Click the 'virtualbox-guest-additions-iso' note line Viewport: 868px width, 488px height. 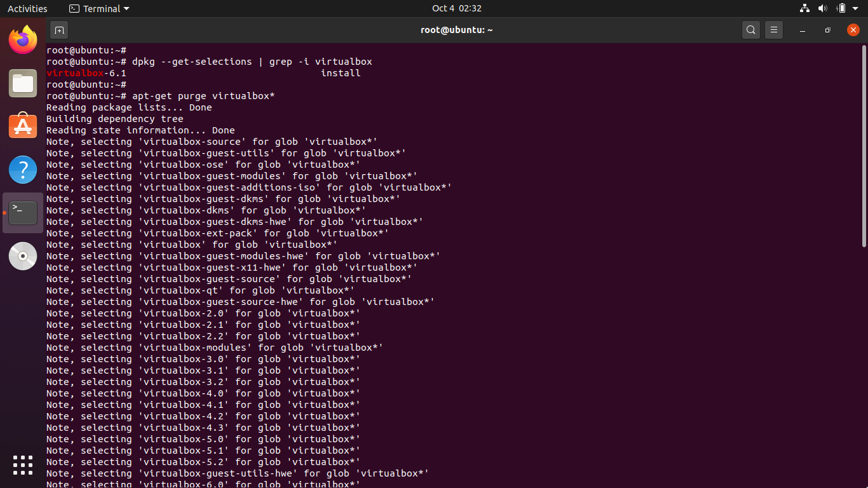click(249, 187)
